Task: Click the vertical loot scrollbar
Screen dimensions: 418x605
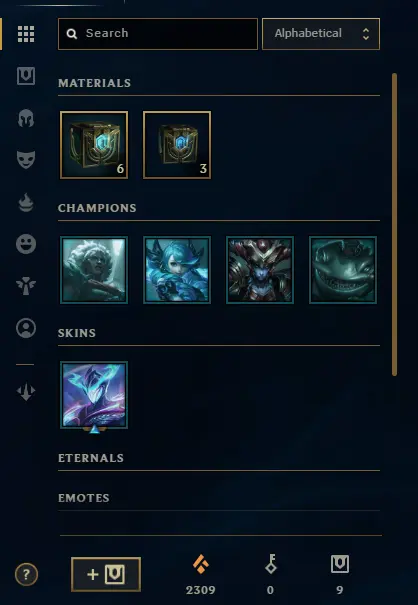Action: (394, 224)
